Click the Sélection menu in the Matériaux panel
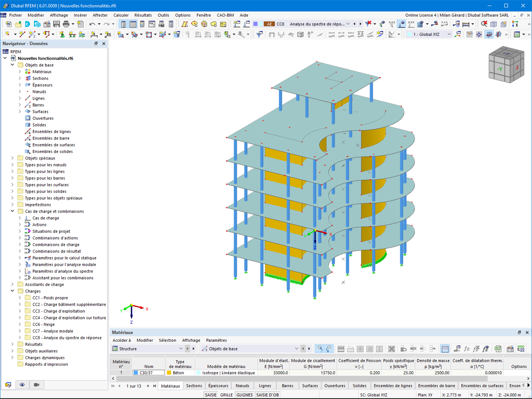 (167, 340)
